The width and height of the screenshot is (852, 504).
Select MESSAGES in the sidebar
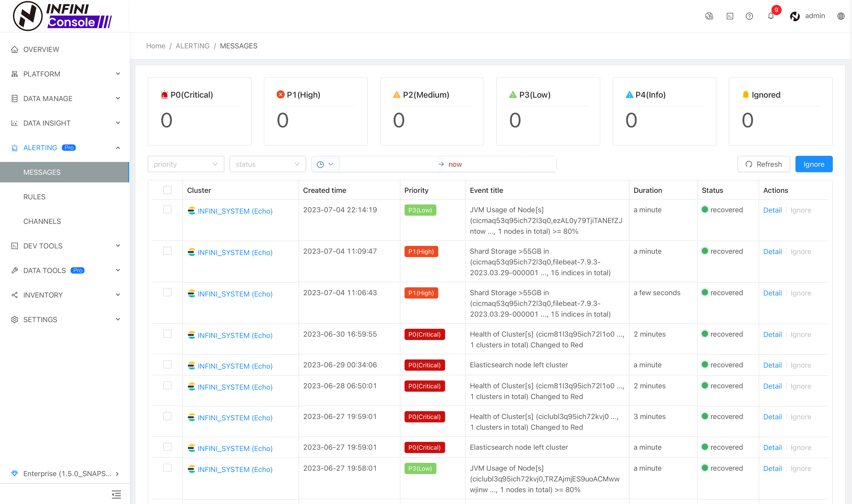(x=64, y=172)
